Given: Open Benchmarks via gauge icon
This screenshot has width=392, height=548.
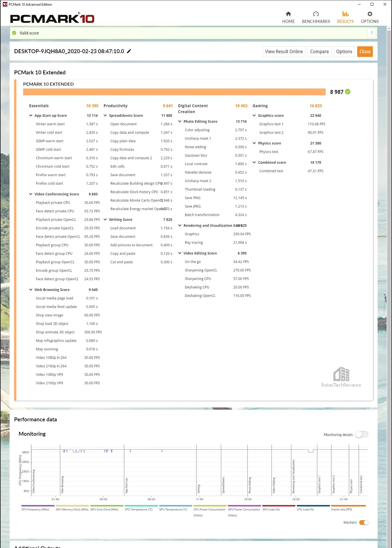Looking at the screenshot, I should coord(316,14).
